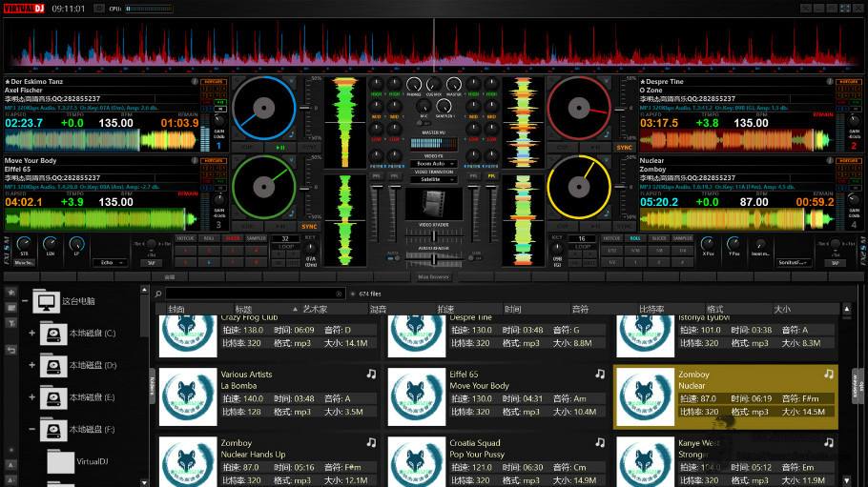The height and width of the screenshot is (487, 868).
Task: Click the audio crossfader slider
Action: (433, 257)
